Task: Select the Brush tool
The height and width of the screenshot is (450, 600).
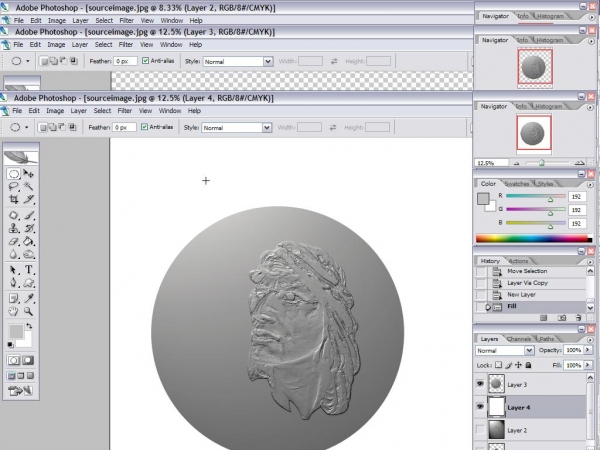Action: tap(28, 215)
